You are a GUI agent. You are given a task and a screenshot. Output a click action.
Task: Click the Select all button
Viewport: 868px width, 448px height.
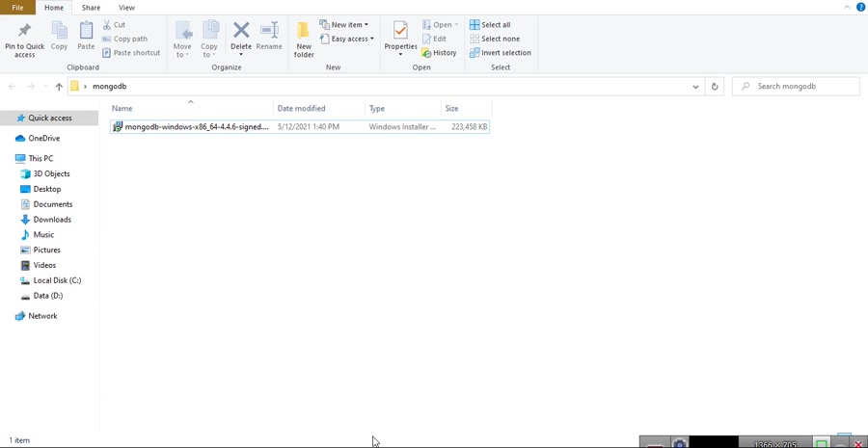tap(491, 24)
